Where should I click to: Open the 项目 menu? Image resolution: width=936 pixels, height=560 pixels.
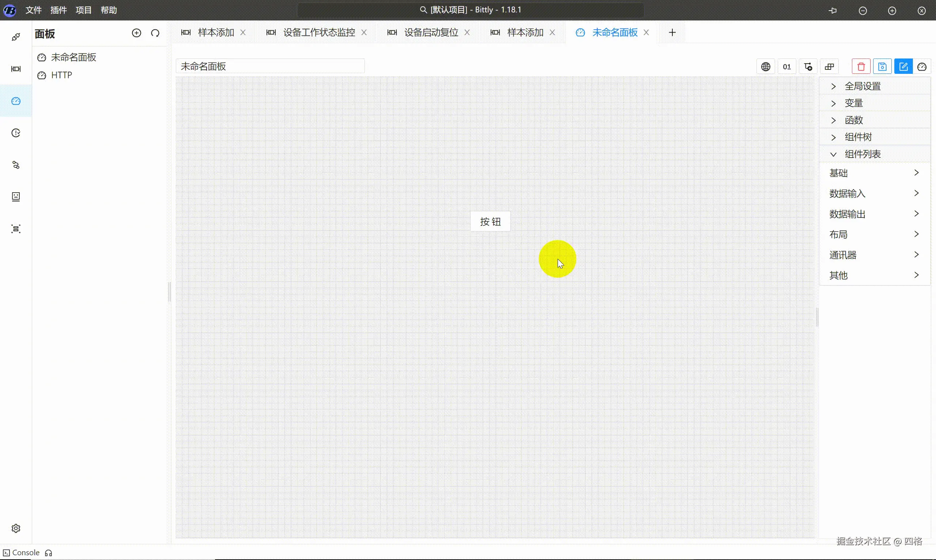[83, 10]
